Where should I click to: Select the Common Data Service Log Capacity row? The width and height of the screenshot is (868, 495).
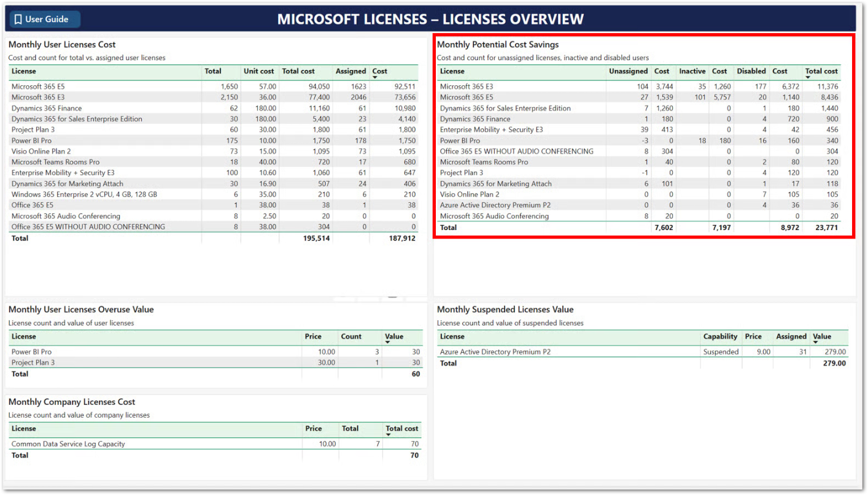(x=68, y=444)
